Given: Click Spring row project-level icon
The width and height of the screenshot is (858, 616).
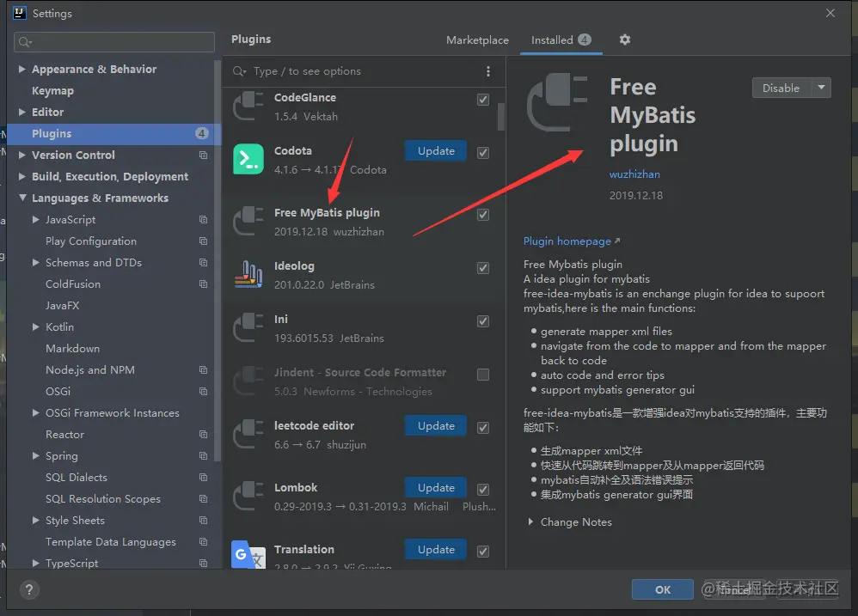Looking at the screenshot, I should tap(203, 456).
